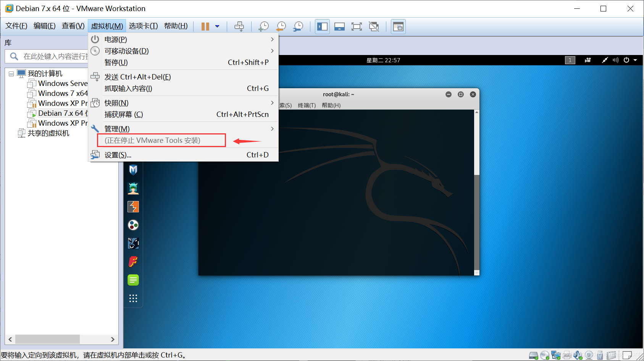Open the Kali system menu dropdown arrow

click(635, 60)
